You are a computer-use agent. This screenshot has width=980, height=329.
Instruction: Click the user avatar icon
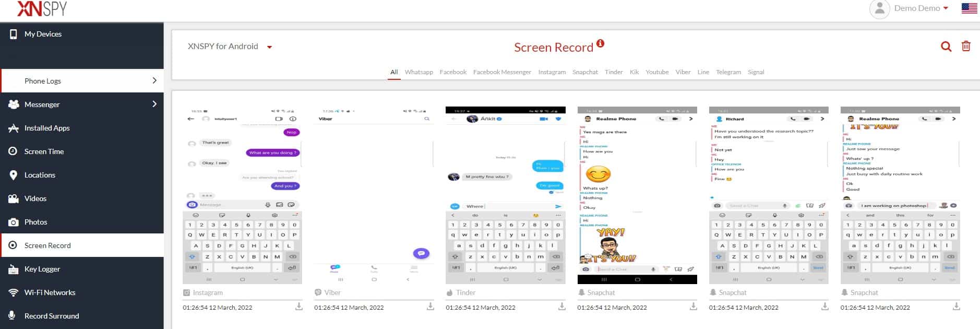pos(879,9)
